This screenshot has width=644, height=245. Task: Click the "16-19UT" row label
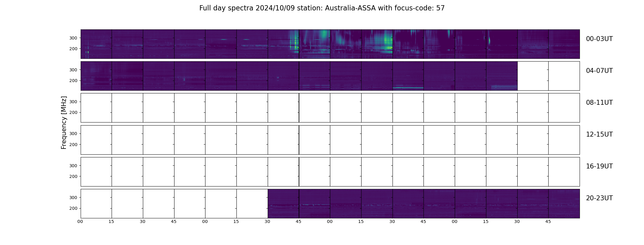pos(599,166)
